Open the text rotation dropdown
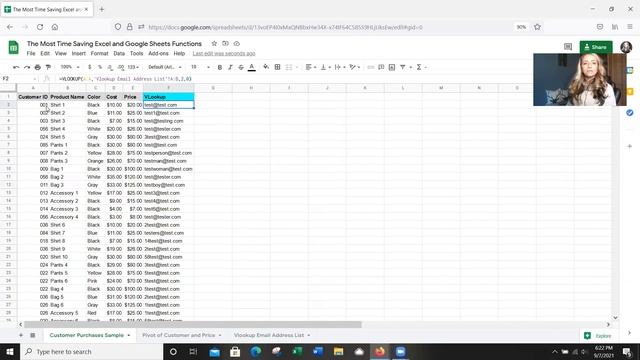Viewport: 640px width, 360px height. [355, 67]
